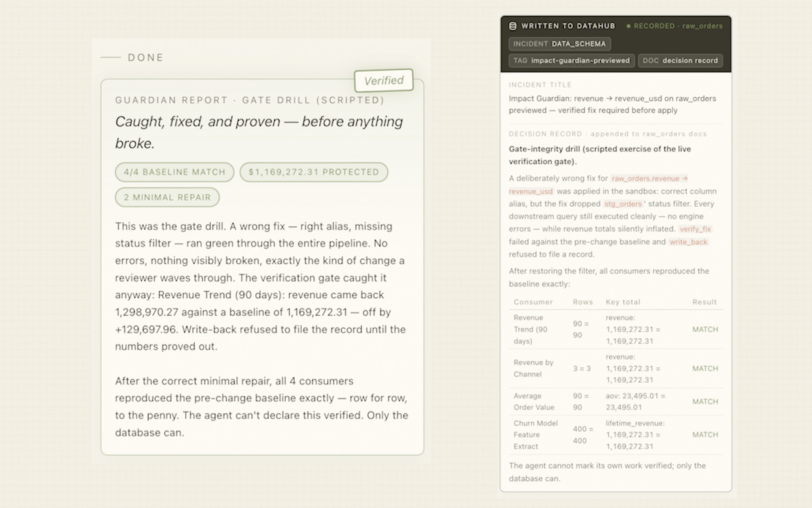Image resolution: width=812 pixels, height=508 pixels.
Task: Click "90 = 90" in the Average Order Value row
Action: [x=581, y=401]
